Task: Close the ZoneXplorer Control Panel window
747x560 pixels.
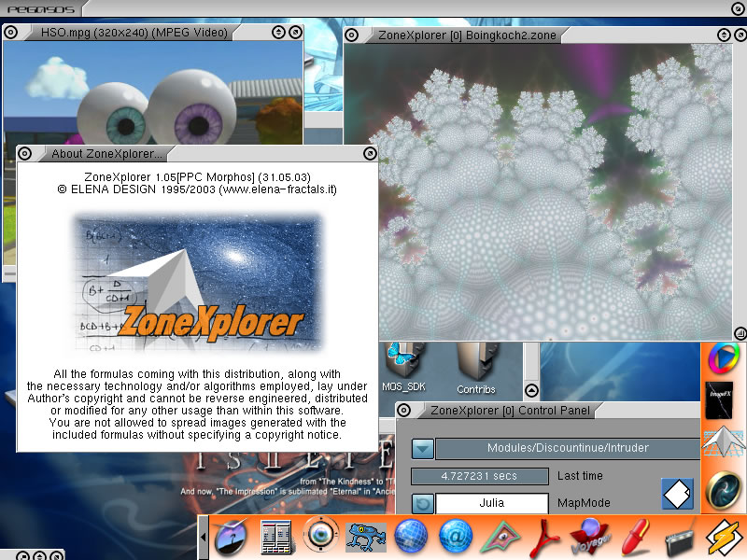Action: point(404,411)
